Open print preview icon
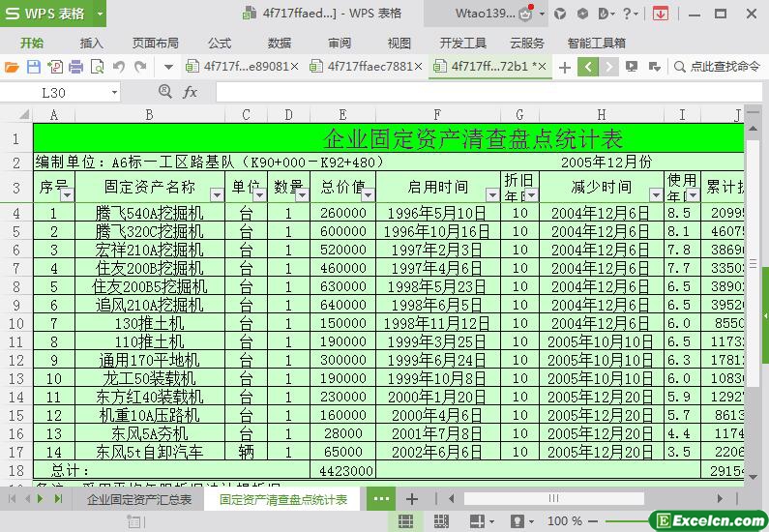Viewport: 769px width, 532px height. point(98,67)
